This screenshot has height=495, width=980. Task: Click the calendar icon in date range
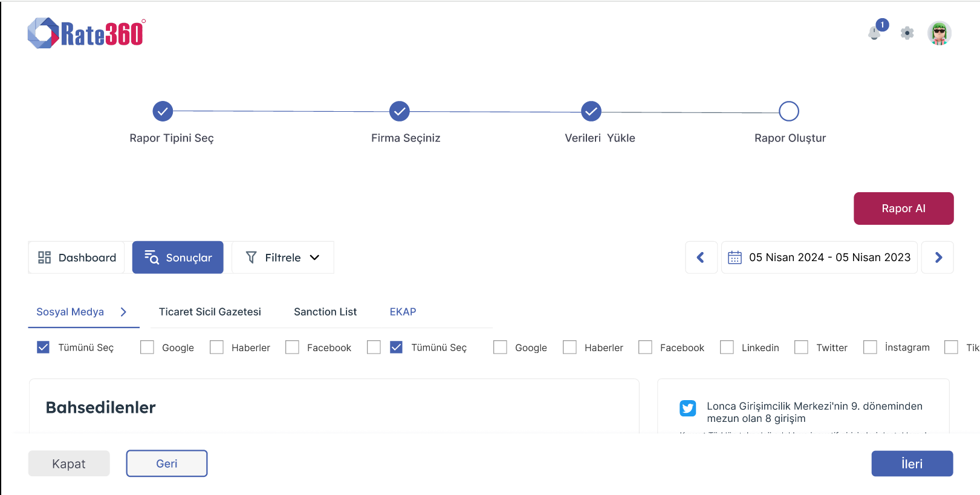coord(735,257)
